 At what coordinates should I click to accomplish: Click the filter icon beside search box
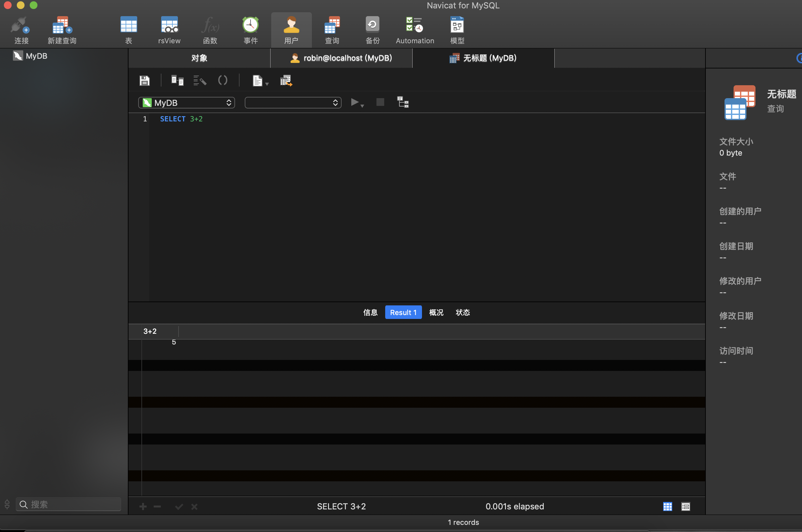coord(7,504)
